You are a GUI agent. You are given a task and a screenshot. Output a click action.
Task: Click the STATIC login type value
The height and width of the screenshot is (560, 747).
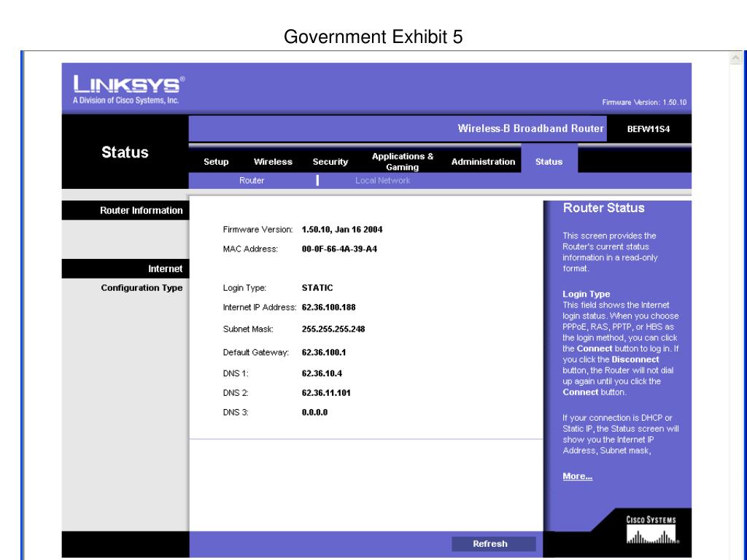tap(317, 288)
